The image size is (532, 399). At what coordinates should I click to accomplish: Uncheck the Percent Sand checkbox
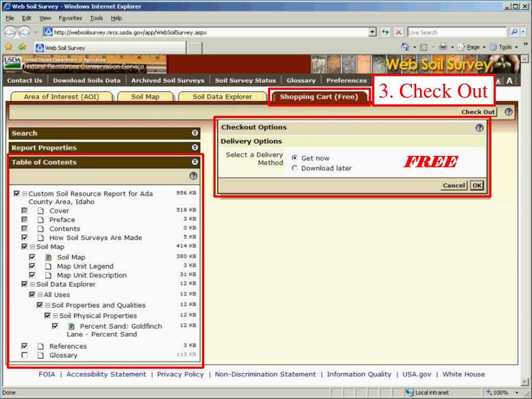(55, 326)
